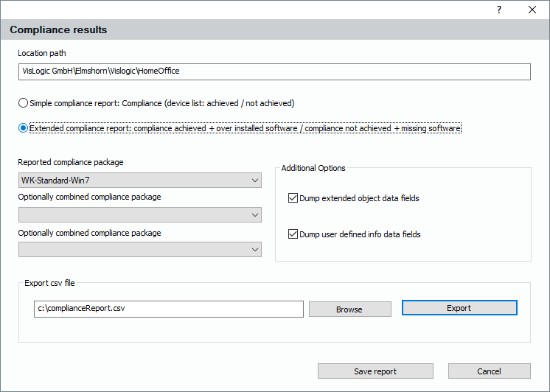Expand first Optionally combined compliance package dropdown

pyautogui.click(x=140, y=215)
